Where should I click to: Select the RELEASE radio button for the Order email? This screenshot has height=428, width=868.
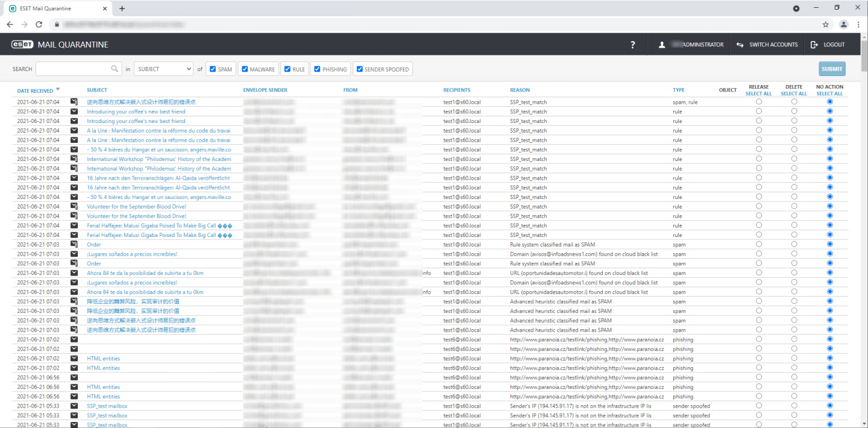click(x=758, y=244)
